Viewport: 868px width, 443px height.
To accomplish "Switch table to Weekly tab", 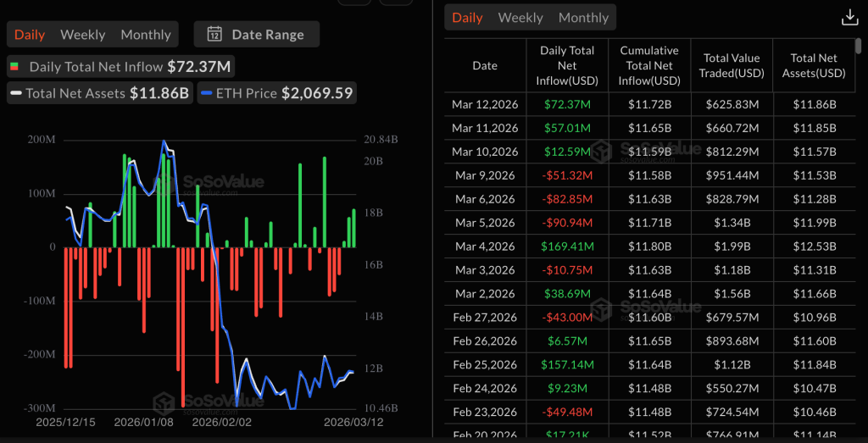I will [520, 18].
